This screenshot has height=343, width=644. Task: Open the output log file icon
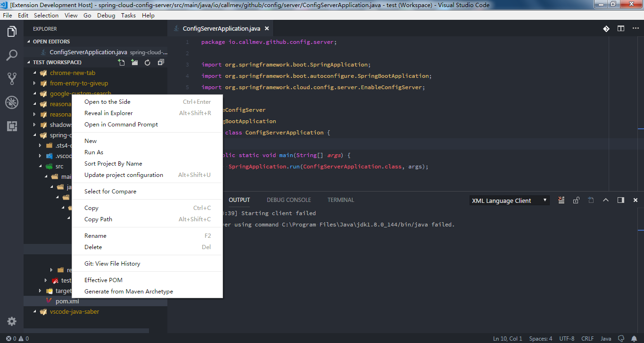click(x=591, y=200)
